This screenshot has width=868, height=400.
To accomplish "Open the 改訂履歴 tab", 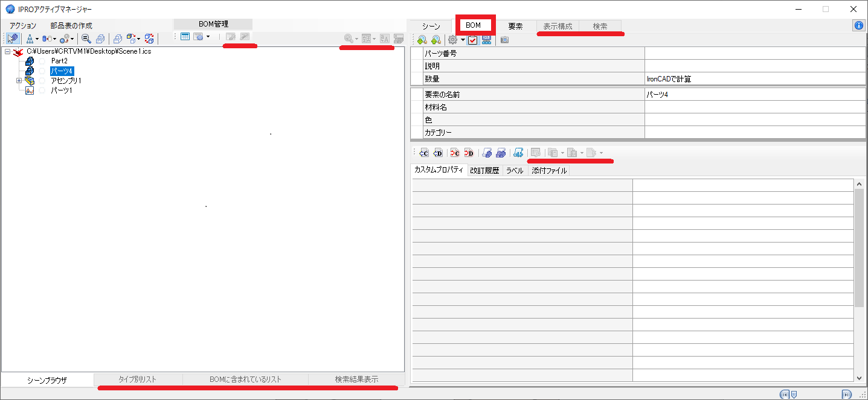I will pos(484,171).
